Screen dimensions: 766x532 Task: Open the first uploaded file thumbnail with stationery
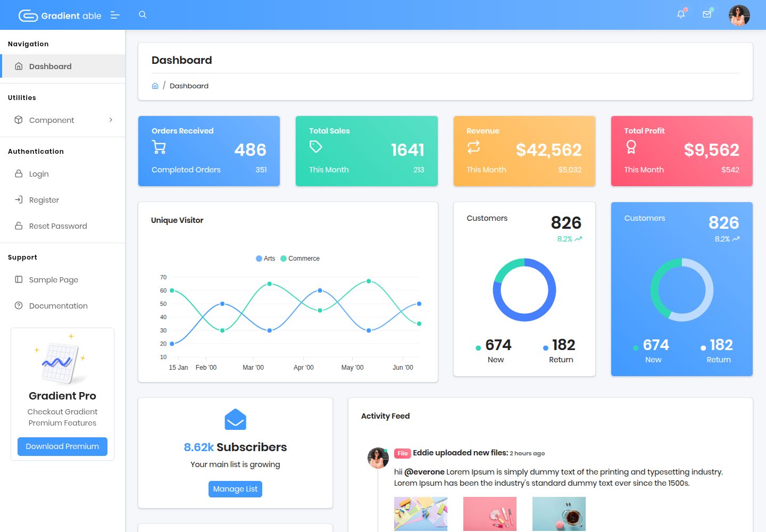(x=421, y=514)
